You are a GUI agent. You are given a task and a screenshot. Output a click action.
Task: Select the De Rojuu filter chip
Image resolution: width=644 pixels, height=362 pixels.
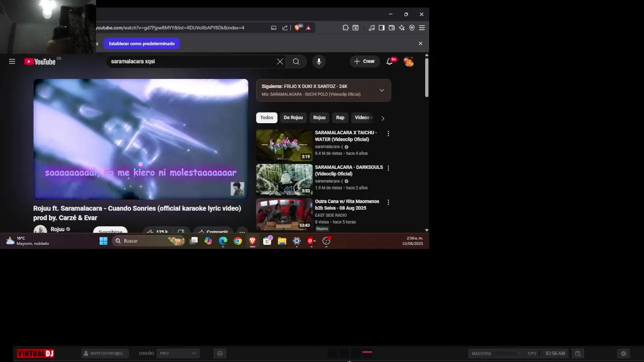coord(293,118)
